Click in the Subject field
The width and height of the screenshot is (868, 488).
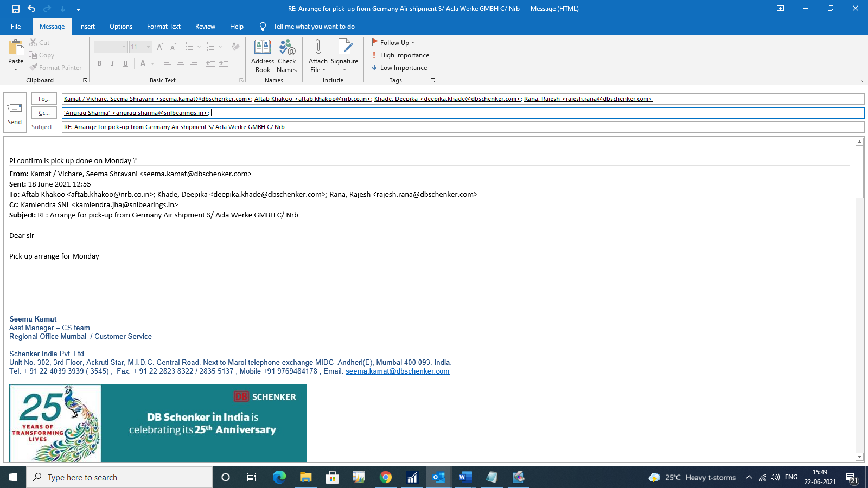click(461, 127)
